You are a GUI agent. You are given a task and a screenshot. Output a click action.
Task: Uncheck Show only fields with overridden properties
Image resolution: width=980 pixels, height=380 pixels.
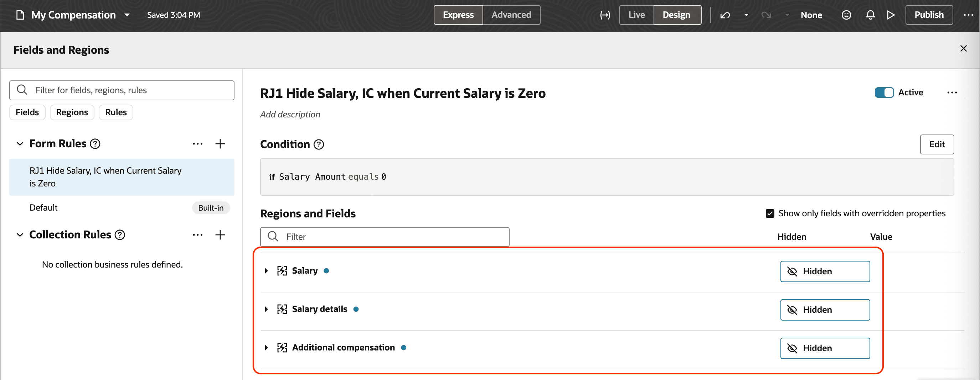[x=770, y=213]
